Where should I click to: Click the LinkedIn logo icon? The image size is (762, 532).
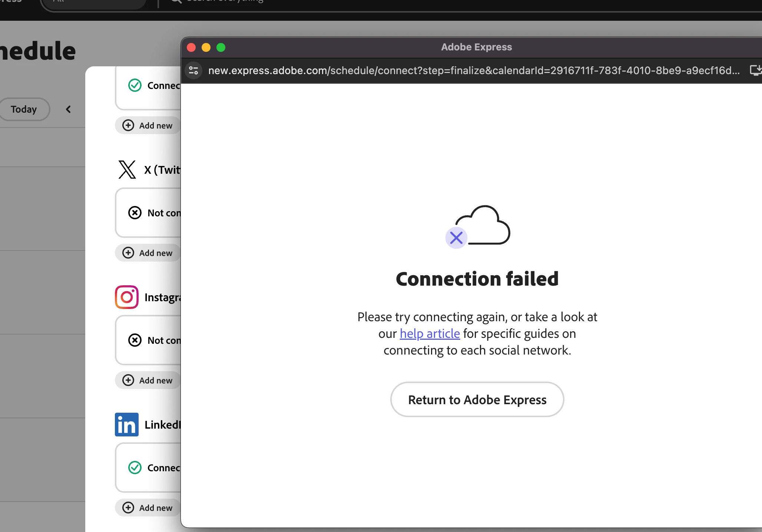coord(127,425)
